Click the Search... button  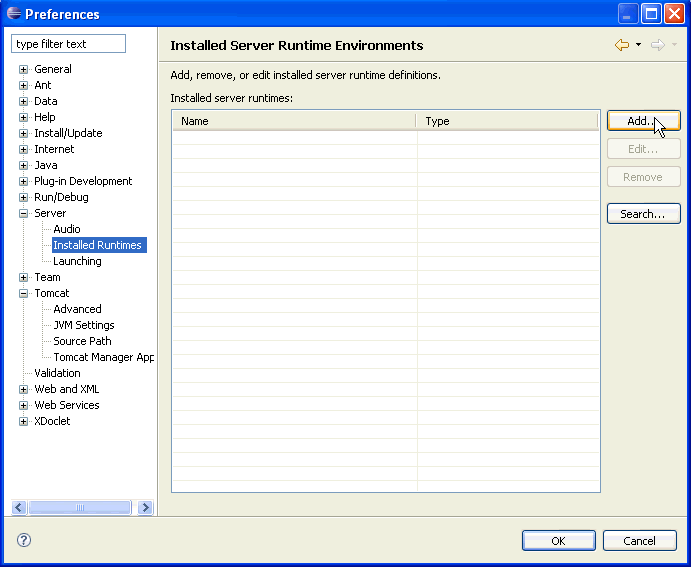pyautogui.click(x=643, y=214)
